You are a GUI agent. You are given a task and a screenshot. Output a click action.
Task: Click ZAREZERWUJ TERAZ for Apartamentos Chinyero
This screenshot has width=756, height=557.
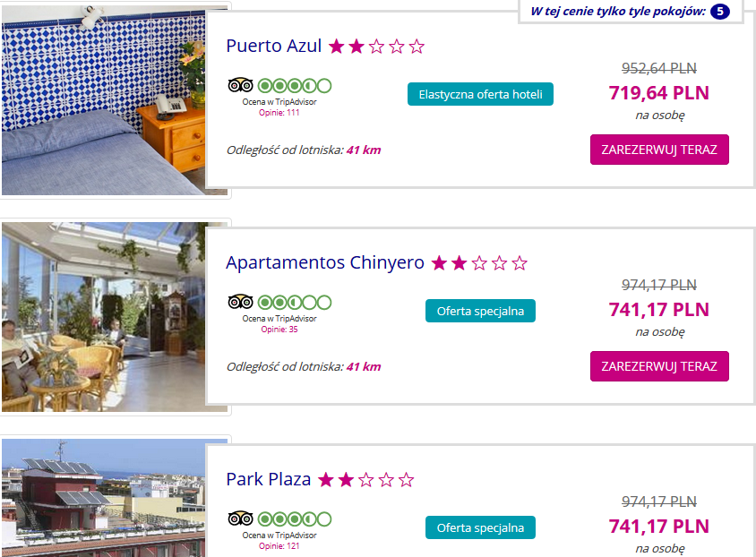tap(659, 366)
